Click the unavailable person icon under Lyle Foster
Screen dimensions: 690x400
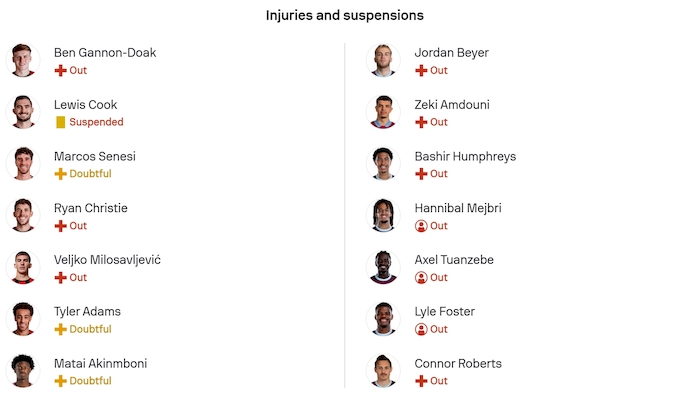(421, 329)
